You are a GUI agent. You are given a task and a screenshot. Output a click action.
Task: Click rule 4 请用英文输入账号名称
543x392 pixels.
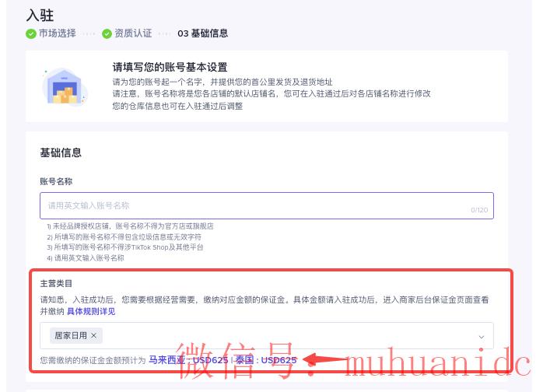point(86,258)
